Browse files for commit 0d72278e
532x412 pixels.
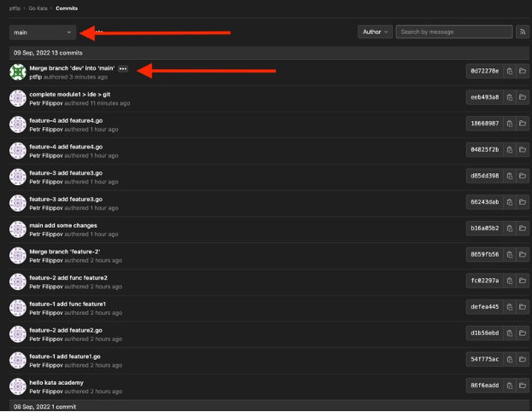(x=522, y=72)
